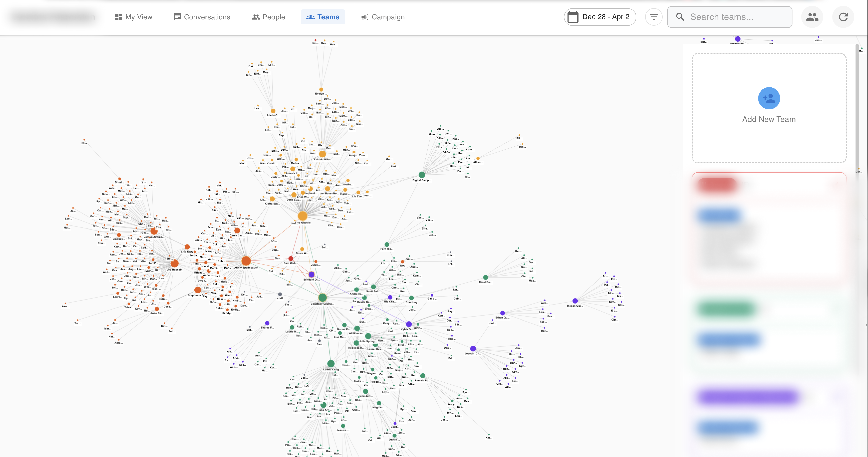Click the Cedric Craig node
The height and width of the screenshot is (457, 868).
[x=331, y=363]
